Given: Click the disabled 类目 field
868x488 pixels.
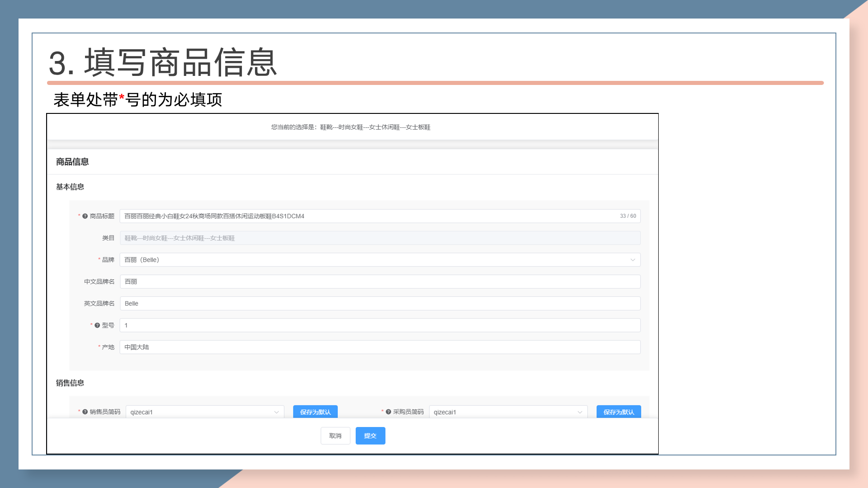Looking at the screenshot, I should [380, 238].
